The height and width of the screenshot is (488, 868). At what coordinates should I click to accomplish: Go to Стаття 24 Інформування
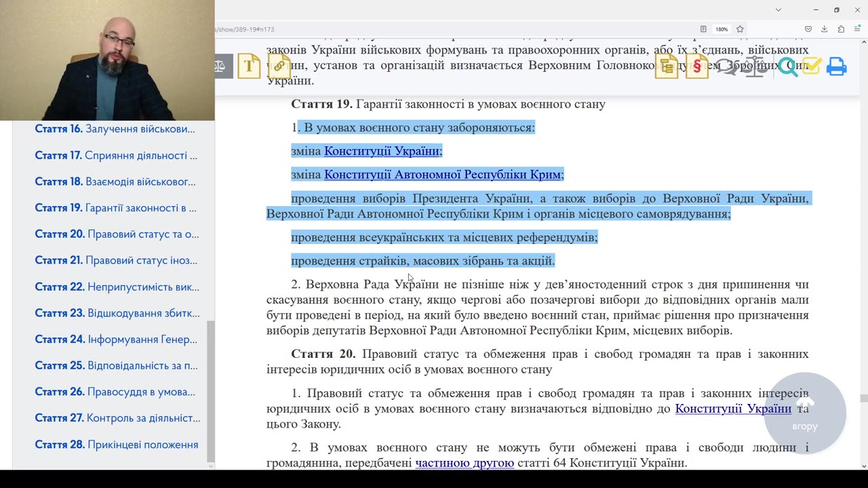tap(116, 340)
